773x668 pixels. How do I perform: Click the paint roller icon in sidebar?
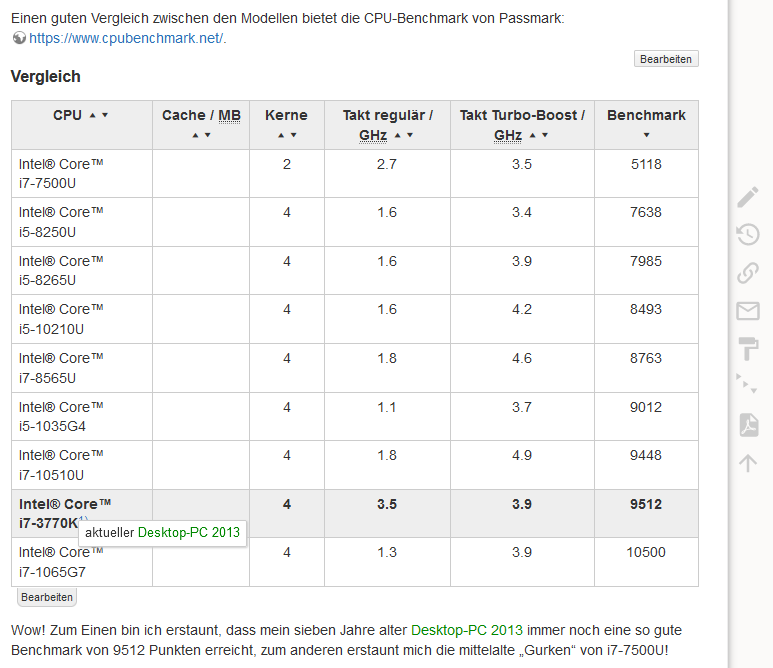pyautogui.click(x=748, y=349)
